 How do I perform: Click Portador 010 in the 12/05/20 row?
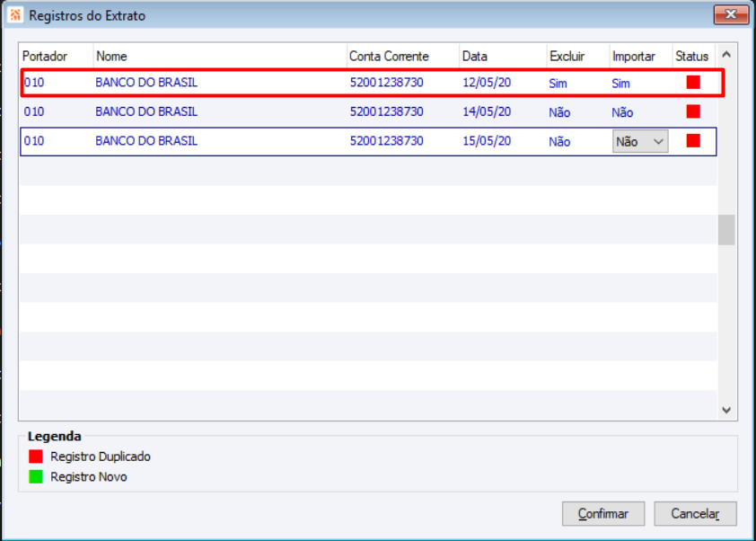click(34, 83)
